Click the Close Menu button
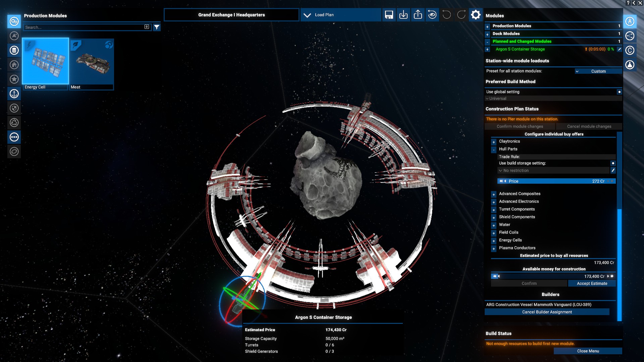The width and height of the screenshot is (644, 362). [588, 351]
